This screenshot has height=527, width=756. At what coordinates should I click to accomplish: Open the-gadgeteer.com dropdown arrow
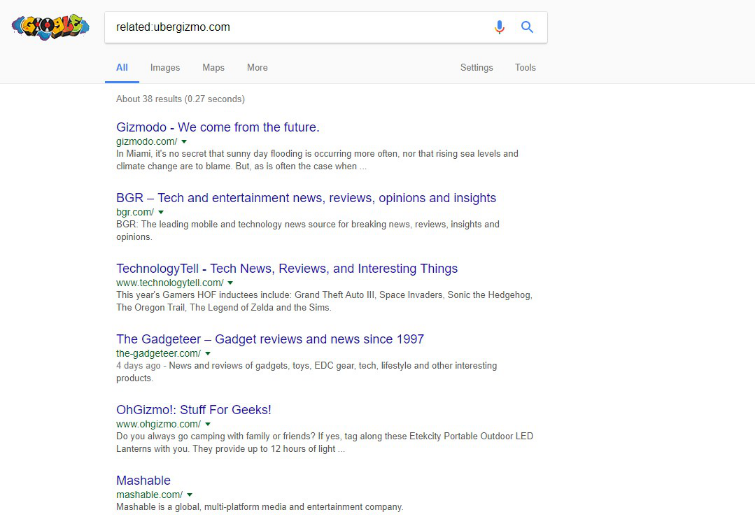point(209,353)
